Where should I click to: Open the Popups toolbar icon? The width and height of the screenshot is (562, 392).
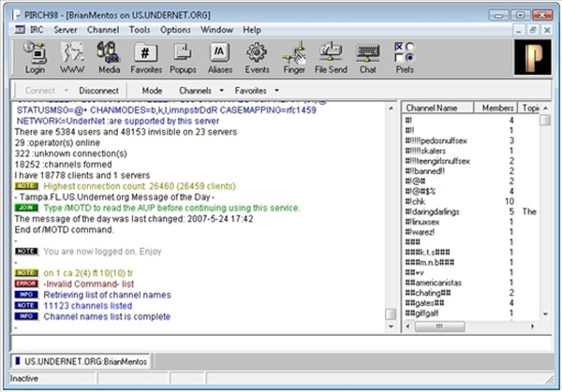pos(183,57)
